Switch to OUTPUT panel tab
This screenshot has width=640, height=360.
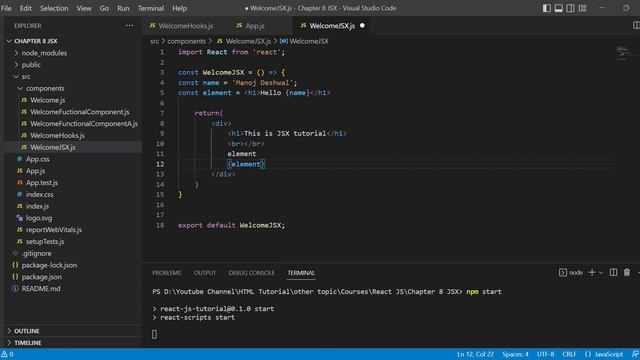tap(205, 273)
